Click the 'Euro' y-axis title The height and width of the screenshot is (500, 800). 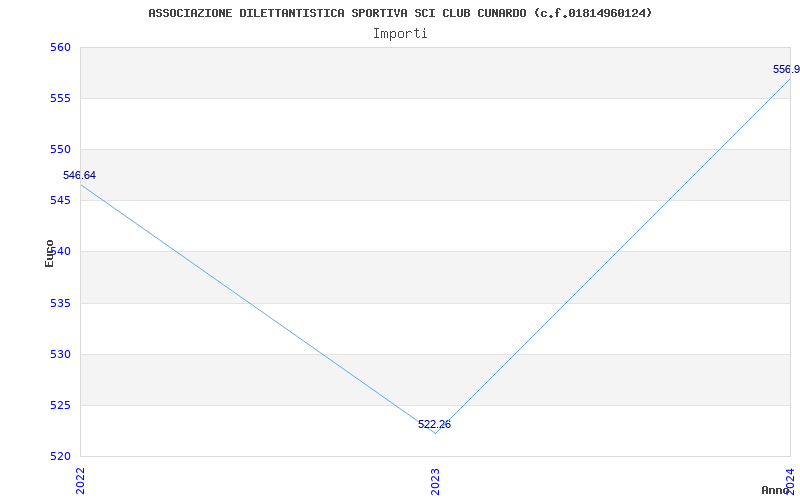pos(49,254)
